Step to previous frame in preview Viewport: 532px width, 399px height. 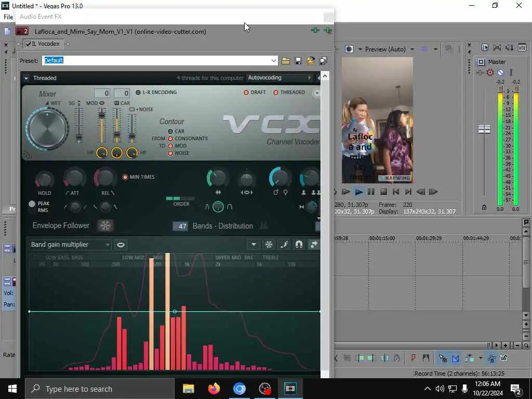421,192
